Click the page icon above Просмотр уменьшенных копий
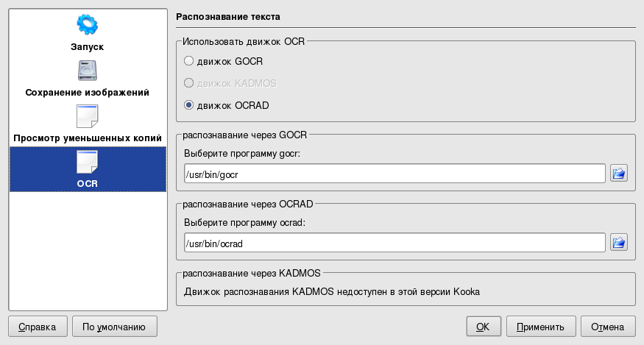Image resolution: width=644 pixels, height=345 pixels. click(88, 116)
